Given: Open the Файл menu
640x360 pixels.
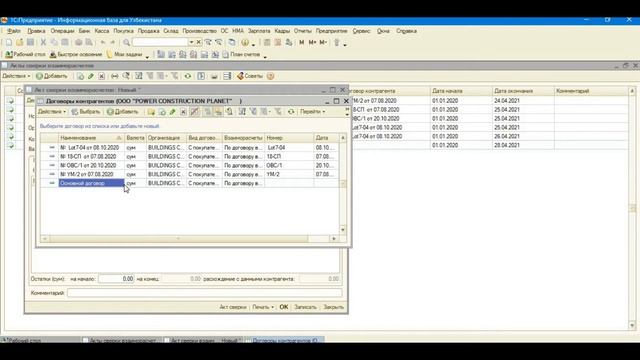Looking at the screenshot, I should point(13,31).
